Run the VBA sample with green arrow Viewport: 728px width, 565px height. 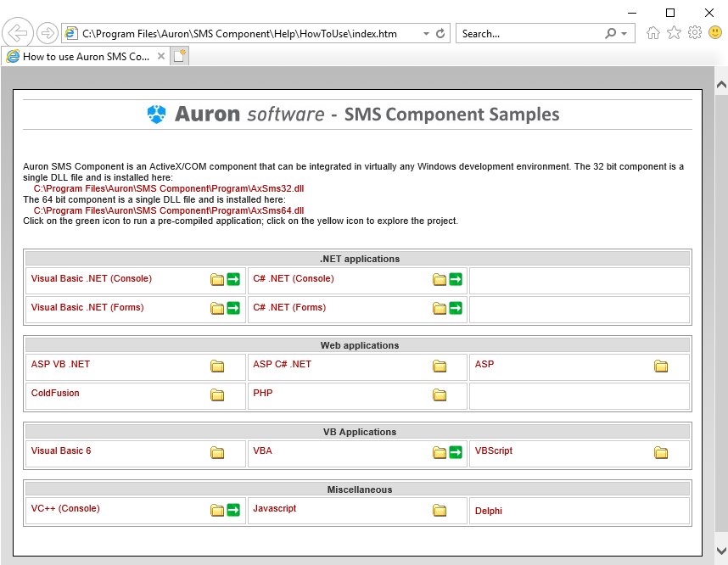click(456, 453)
